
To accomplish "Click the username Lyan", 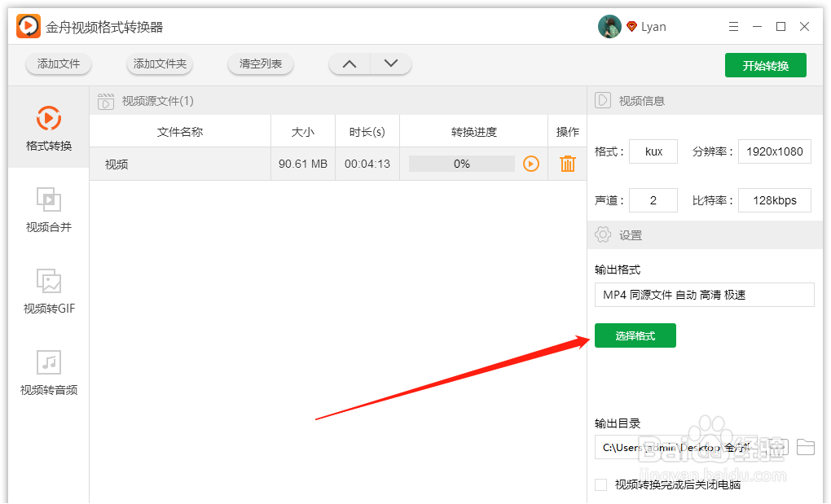I will point(653,27).
